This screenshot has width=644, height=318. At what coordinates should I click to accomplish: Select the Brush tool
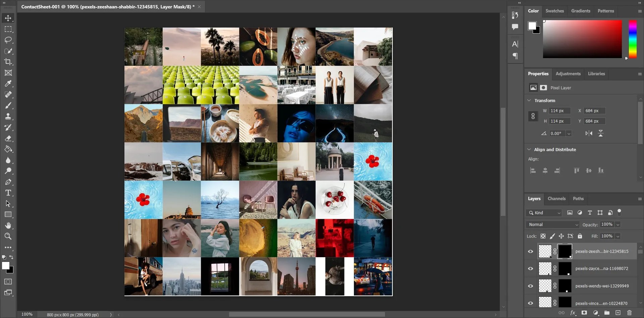coord(9,105)
